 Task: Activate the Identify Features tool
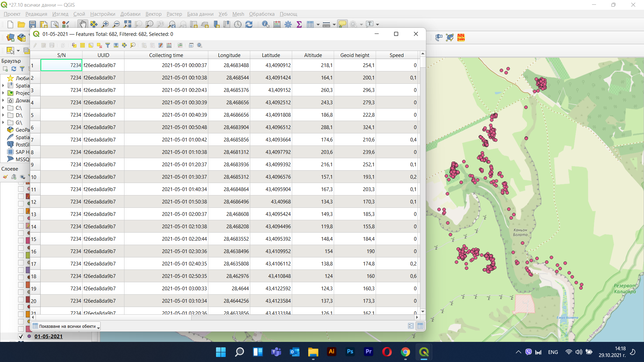[266, 24]
